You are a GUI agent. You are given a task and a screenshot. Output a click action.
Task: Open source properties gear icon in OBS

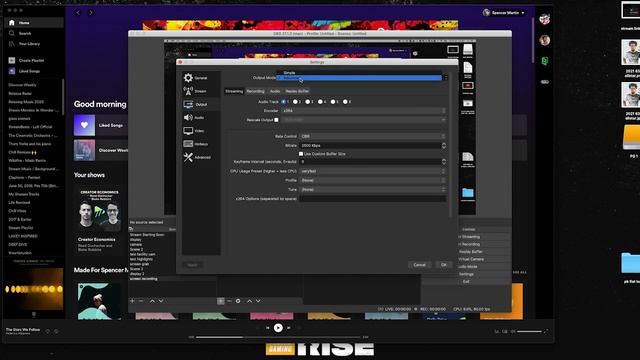click(x=238, y=301)
